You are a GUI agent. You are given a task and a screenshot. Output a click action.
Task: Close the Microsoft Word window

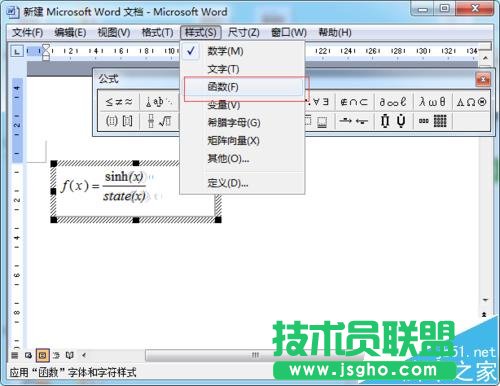(475, 9)
